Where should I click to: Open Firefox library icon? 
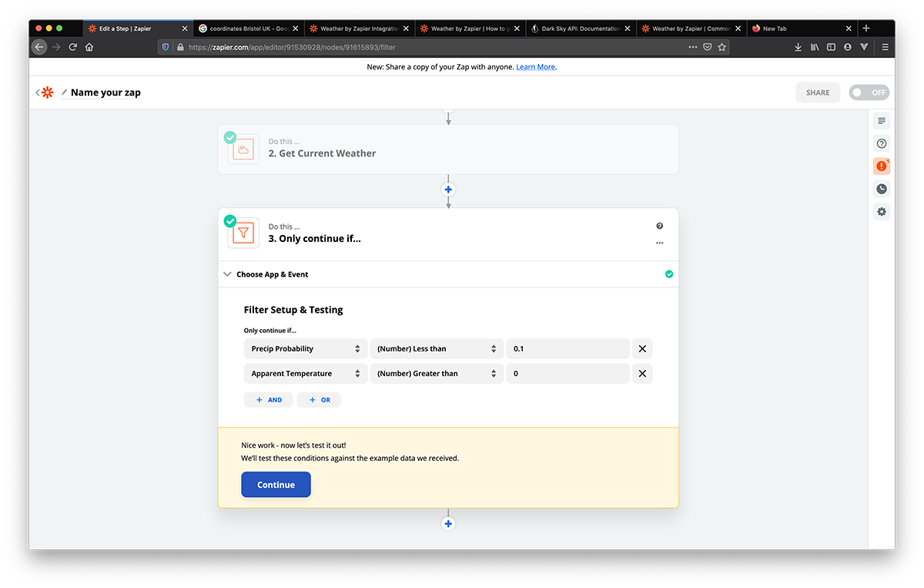point(815,47)
